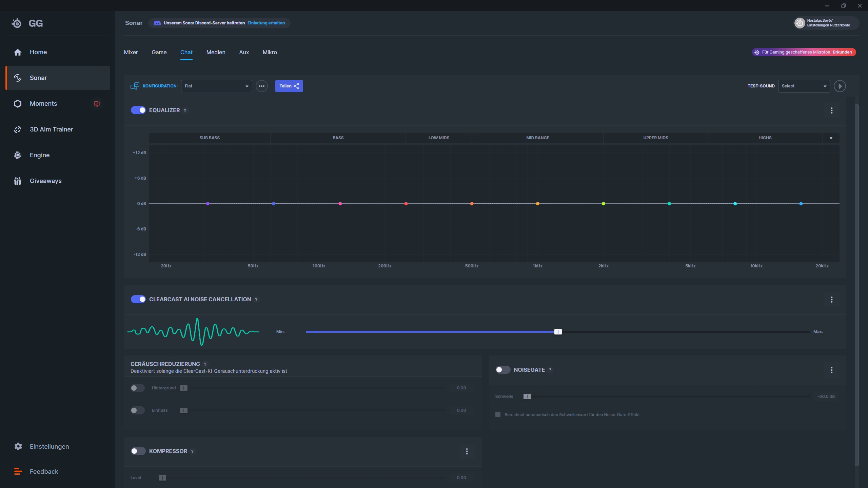Open the Engine chip icon
The width and height of the screenshot is (868, 488).
click(x=18, y=155)
